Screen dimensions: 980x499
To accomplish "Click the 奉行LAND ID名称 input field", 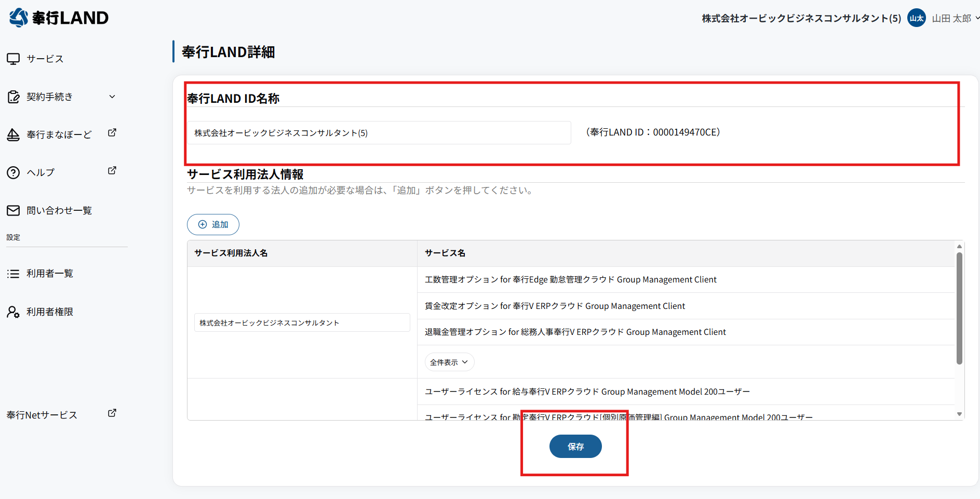I will click(379, 133).
